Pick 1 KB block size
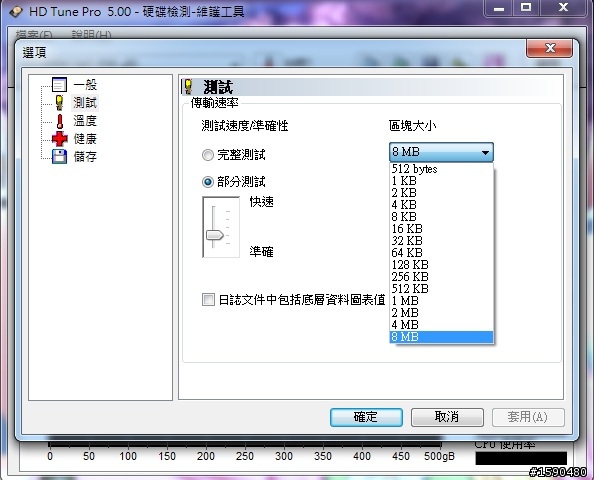The height and width of the screenshot is (480, 594). click(x=441, y=181)
